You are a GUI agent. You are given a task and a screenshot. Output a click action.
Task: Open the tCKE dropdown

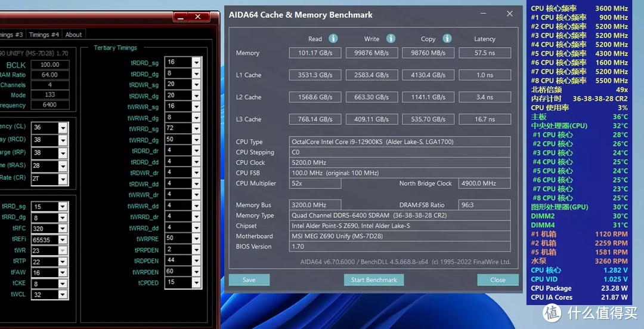click(63, 284)
